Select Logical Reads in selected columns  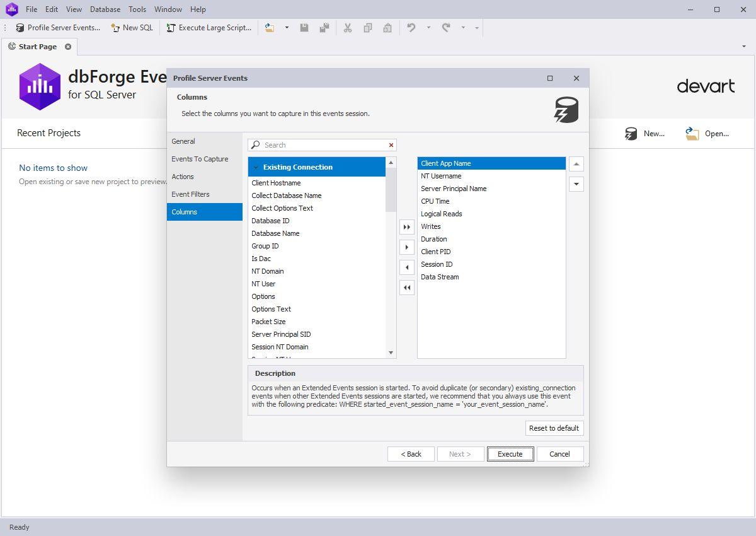[x=441, y=214]
